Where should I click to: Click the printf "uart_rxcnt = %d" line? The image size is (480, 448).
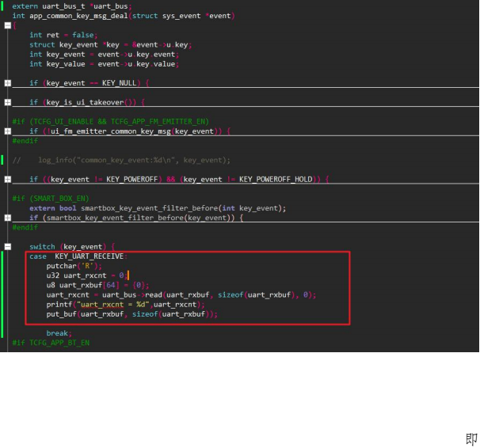pos(125,305)
